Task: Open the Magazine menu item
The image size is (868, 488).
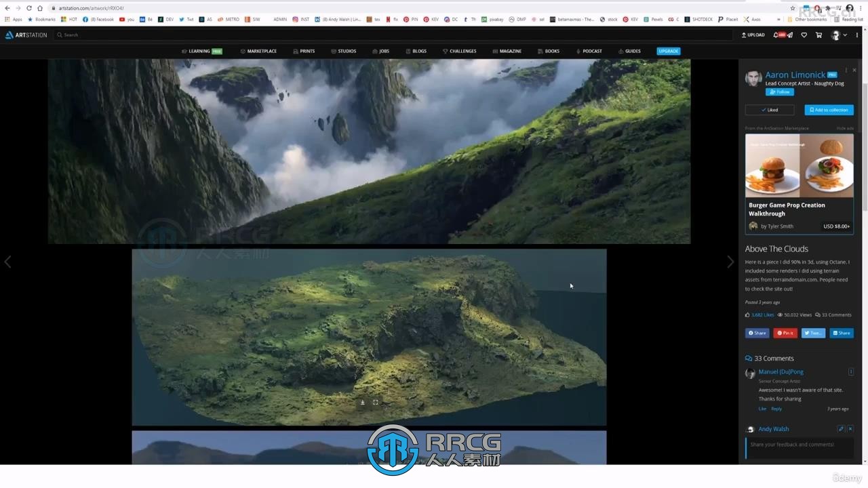Action: click(x=507, y=51)
